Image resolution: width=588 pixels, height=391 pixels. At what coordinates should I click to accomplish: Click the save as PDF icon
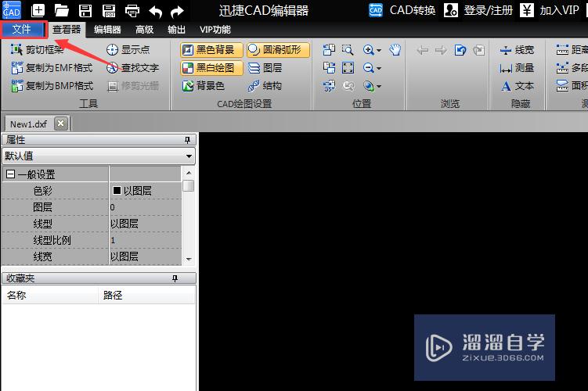[x=109, y=10]
